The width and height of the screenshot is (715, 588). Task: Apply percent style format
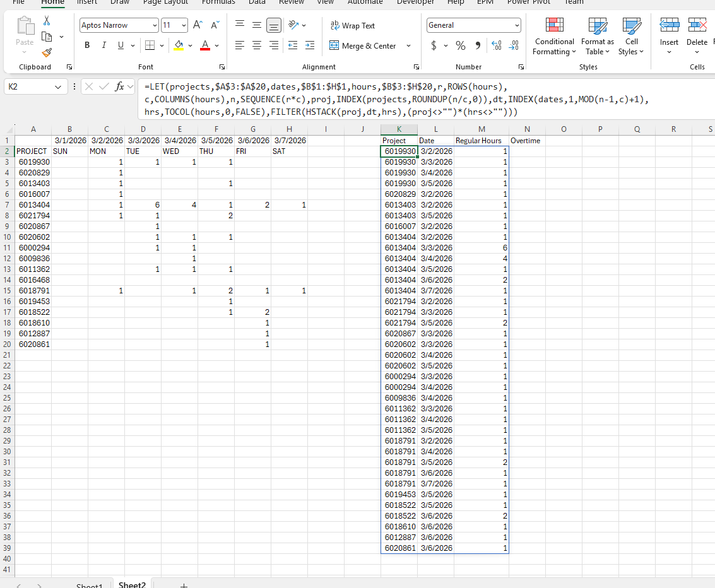[461, 45]
